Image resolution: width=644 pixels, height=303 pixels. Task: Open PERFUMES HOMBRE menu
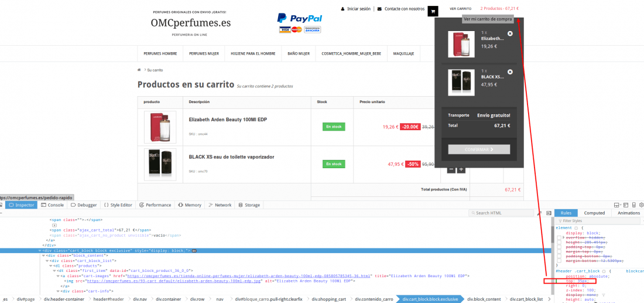(x=160, y=53)
